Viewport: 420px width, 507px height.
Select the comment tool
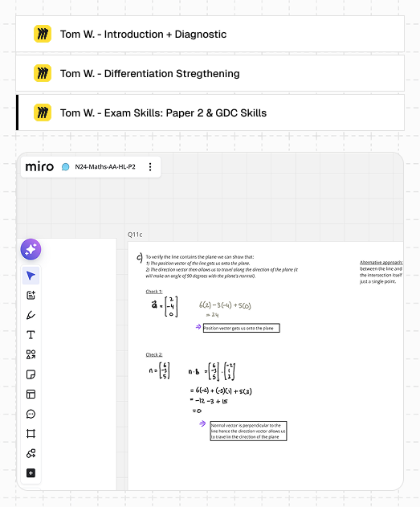click(x=31, y=414)
